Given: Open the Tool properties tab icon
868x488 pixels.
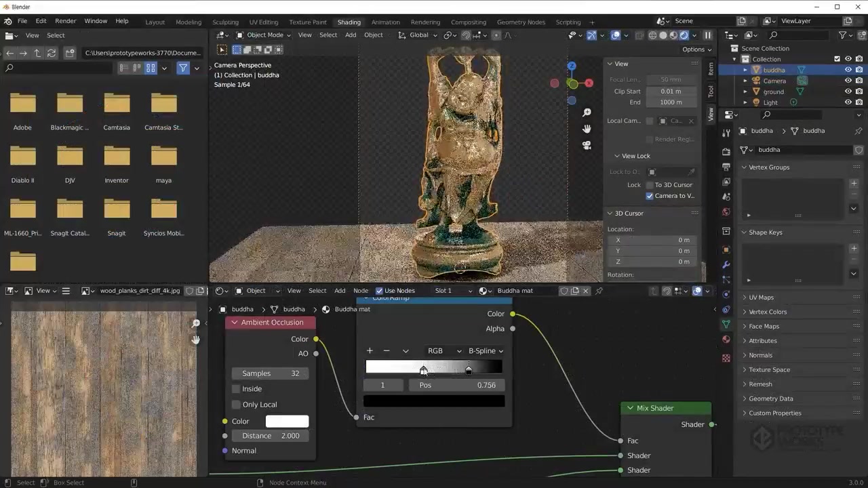Looking at the screenshot, I should coord(726,133).
